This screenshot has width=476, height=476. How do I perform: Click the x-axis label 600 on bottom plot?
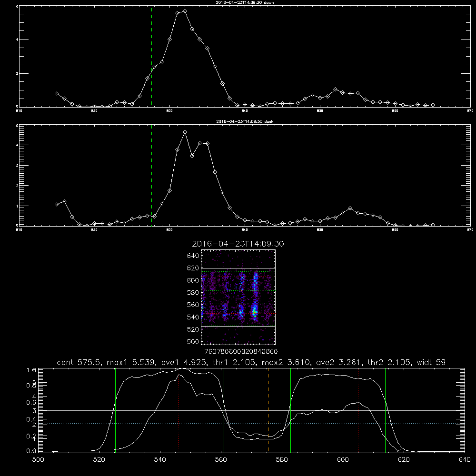coord(343,460)
